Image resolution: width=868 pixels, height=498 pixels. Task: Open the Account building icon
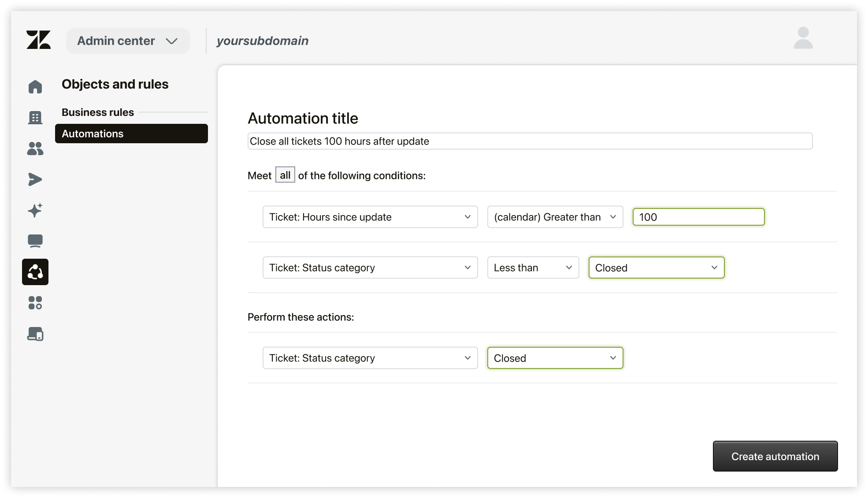(x=35, y=118)
